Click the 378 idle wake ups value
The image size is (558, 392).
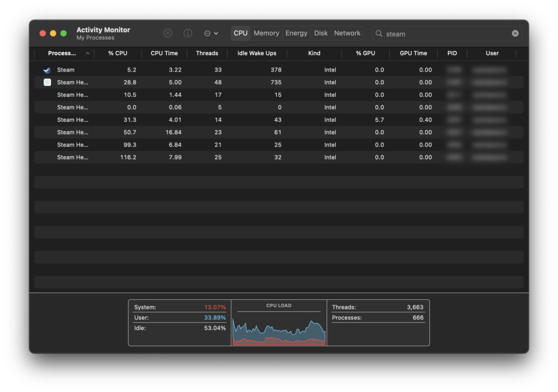(x=276, y=70)
